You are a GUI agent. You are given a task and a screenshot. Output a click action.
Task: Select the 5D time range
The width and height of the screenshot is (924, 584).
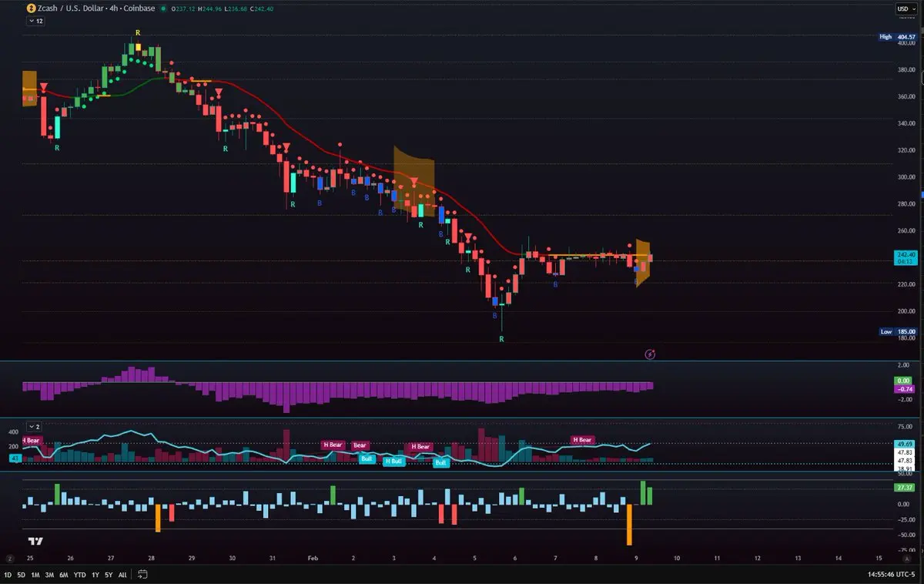pyautogui.click(x=22, y=575)
